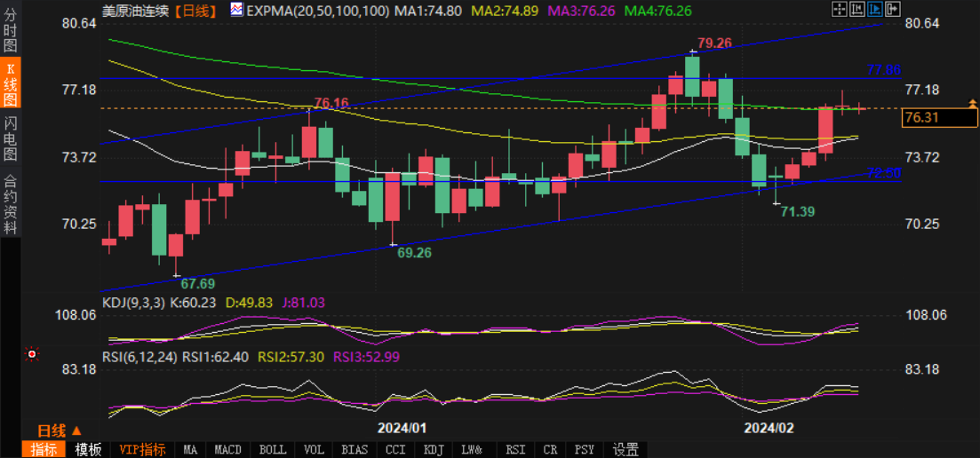The width and height of the screenshot is (980, 458).
Task: Click the jump-to-start chart axis icon
Action: [858, 10]
